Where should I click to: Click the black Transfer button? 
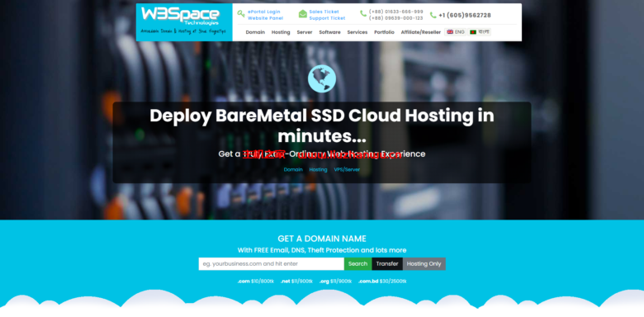pos(387,263)
